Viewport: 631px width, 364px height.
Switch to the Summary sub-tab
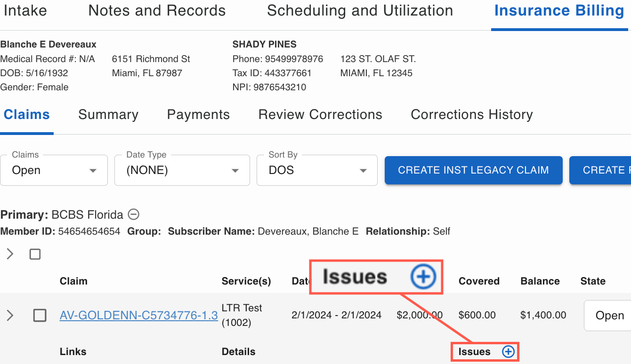click(108, 115)
